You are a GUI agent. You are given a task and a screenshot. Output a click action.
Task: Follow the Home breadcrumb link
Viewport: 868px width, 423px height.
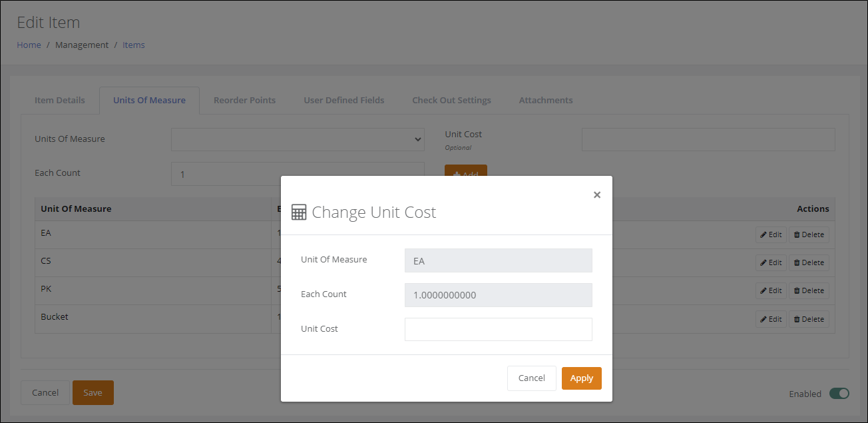(x=29, y=45)
